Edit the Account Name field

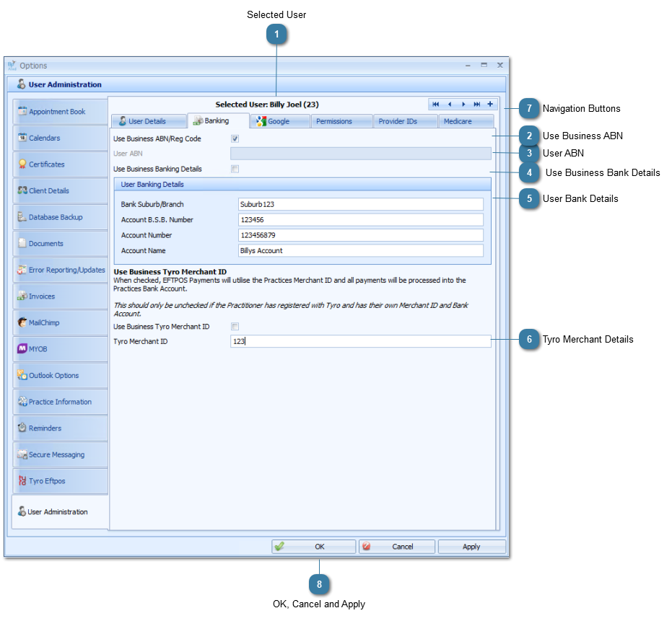[x=361, y=250]
